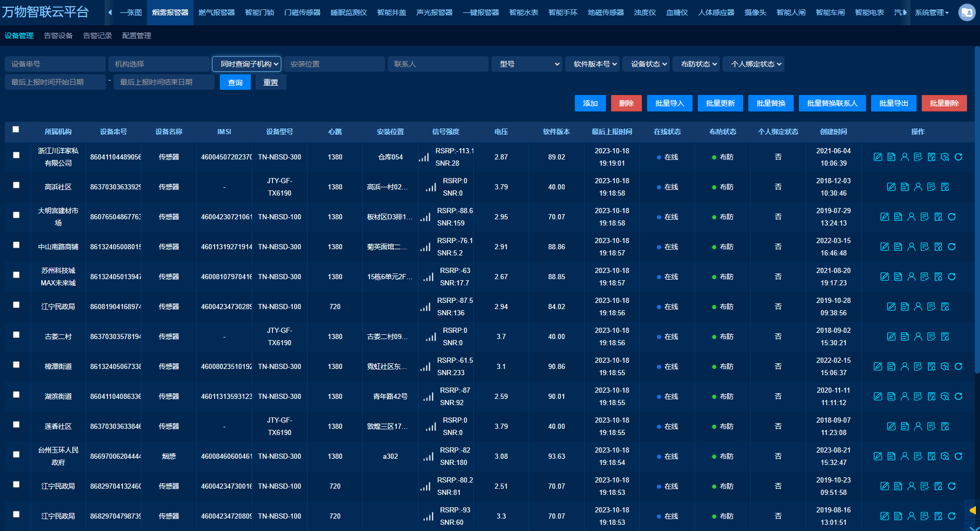Open details document for 浙江川洋家私有限公司 row
Screen dimensions: 980x531
tap(891, 157)
